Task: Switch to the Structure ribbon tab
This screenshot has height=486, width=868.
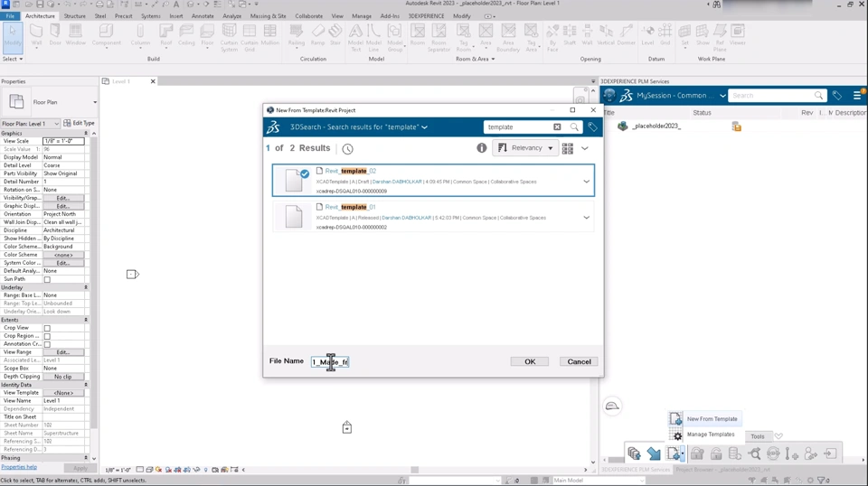Action: tap(75, 16)
